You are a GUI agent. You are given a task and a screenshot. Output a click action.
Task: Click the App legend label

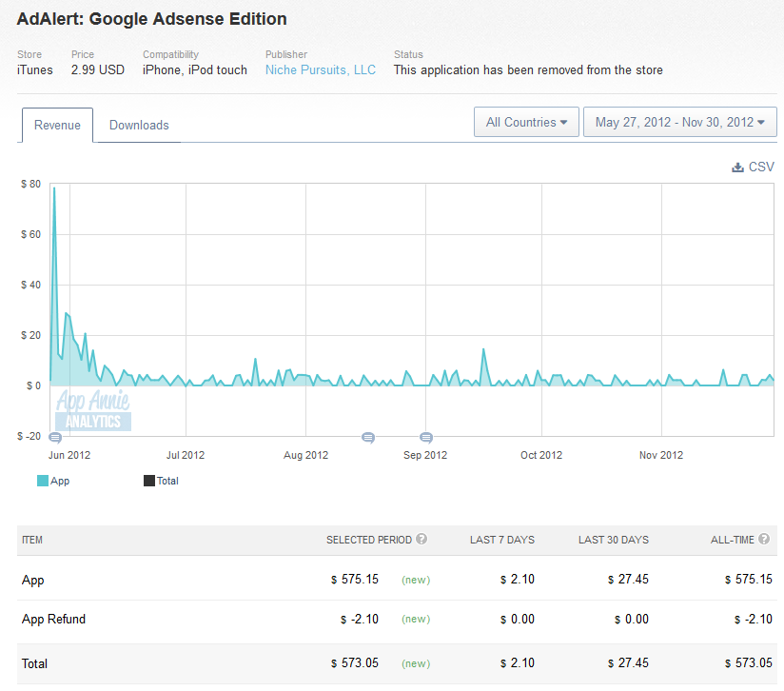tap(60, 481)
